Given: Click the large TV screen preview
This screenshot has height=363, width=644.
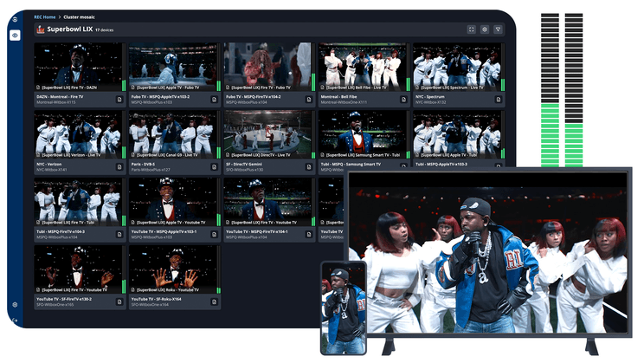Looking at the screenshot, I should click(488, 252).
